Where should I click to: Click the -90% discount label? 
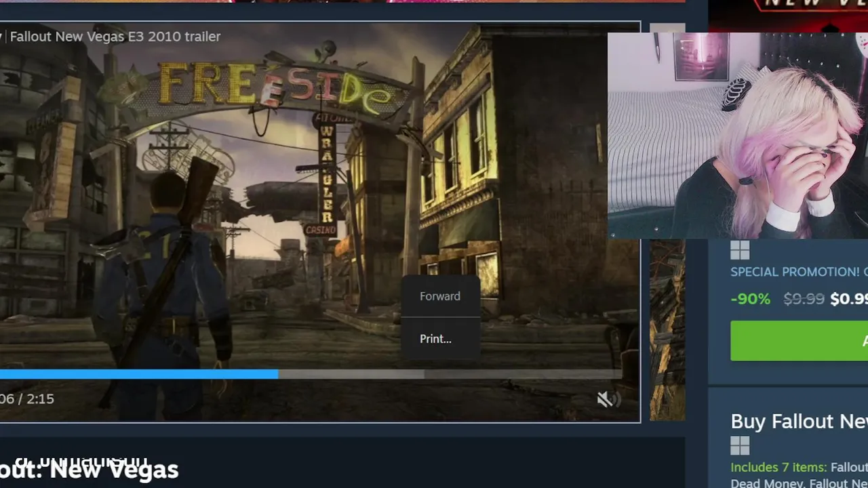tap(750, 299)
